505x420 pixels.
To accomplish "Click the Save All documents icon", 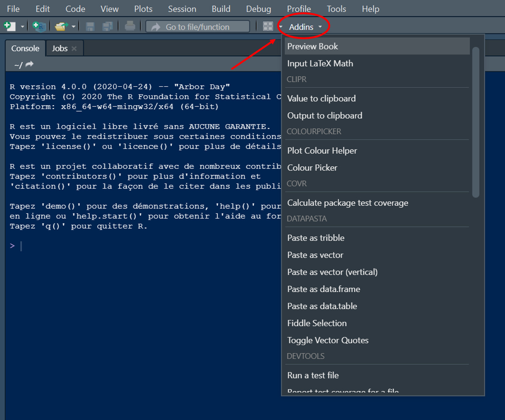I will [108, 26].
